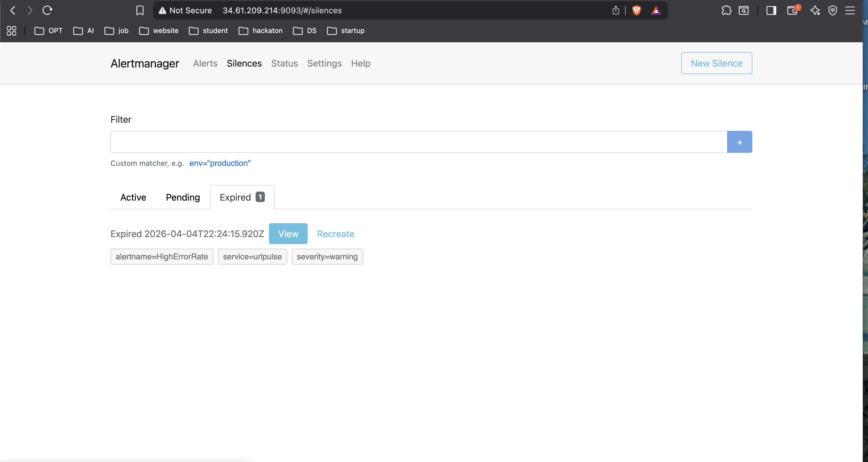This screenshot has height=462, width=868.
Task: Click the Leo AI sparkle icon
Action: 815,10
